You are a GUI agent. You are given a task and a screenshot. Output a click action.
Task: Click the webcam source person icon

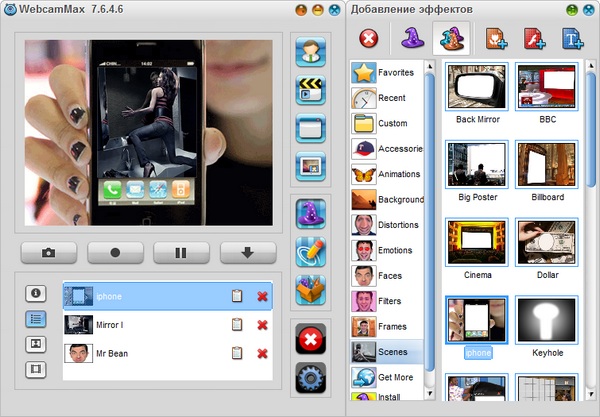(311, 50)
